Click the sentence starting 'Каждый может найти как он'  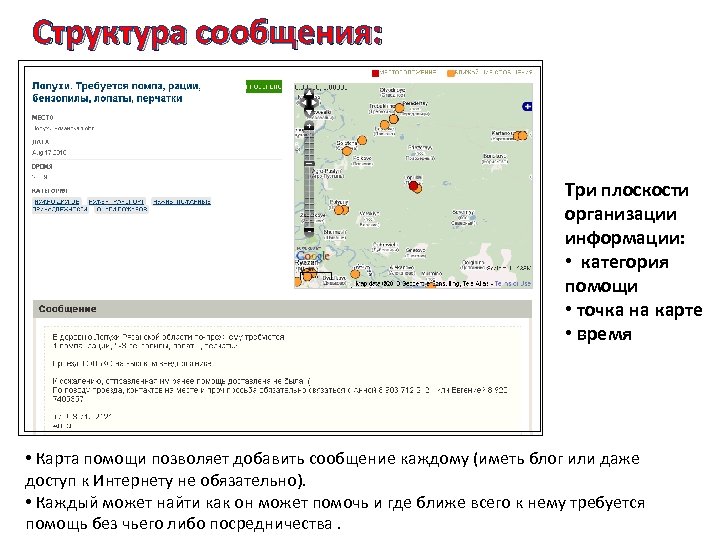[x=335, y=513]
